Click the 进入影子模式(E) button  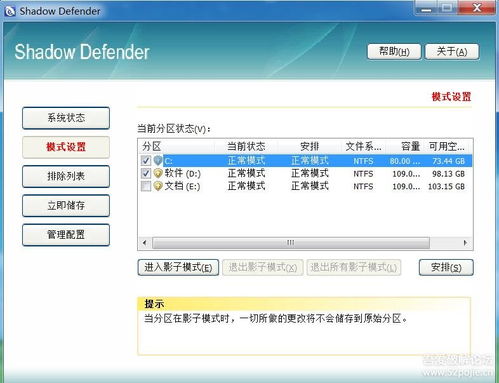coord(178,267)
